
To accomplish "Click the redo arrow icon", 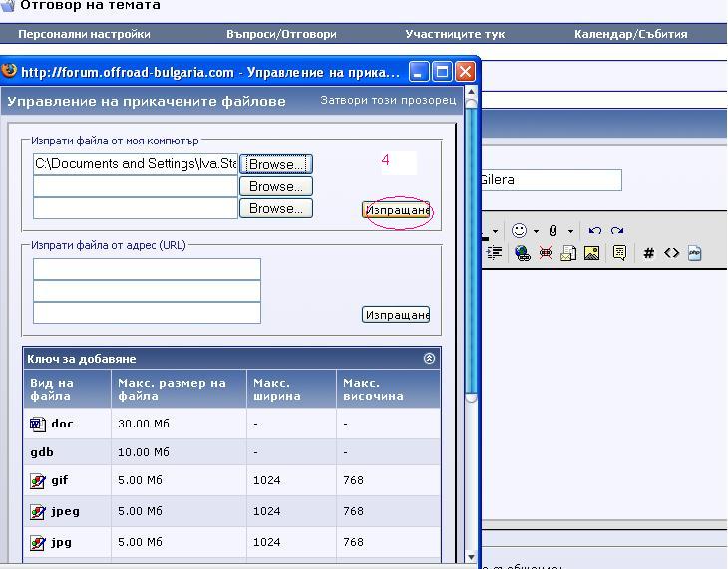I will [x=617, y=230].
